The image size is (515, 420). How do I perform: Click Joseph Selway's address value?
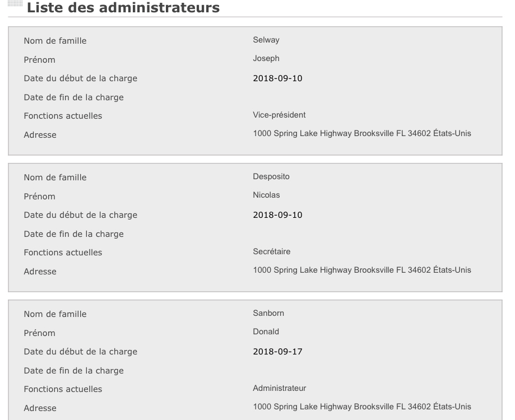click(x=362, y=134)
